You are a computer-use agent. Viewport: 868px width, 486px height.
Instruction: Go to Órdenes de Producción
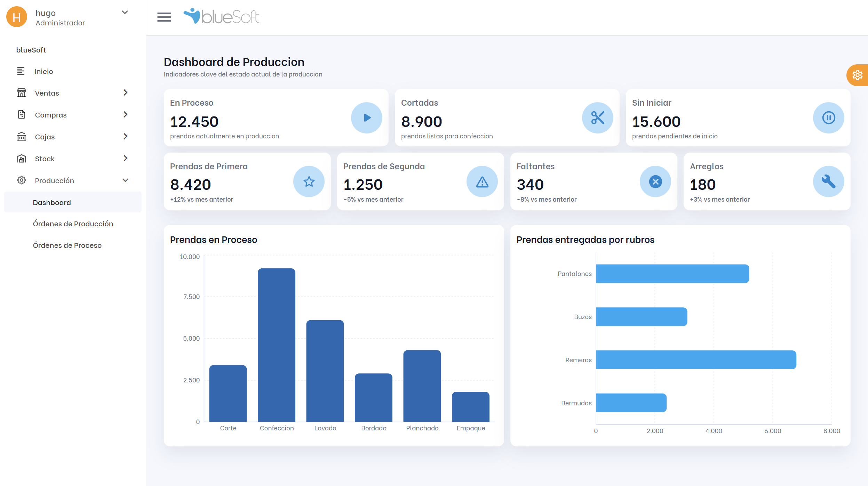click(x=73, y=224)
